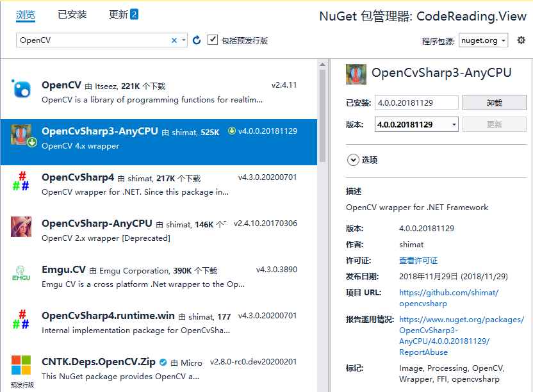Click the tags Image, Processing, OpenCV text
The image size is (533, 392).
point(452,373)
